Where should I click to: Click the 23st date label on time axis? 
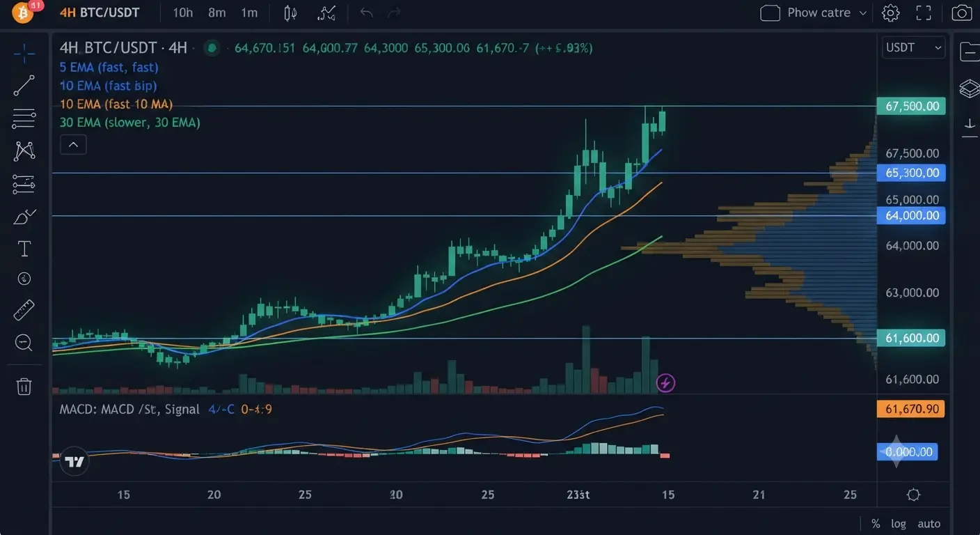[578, 495]
